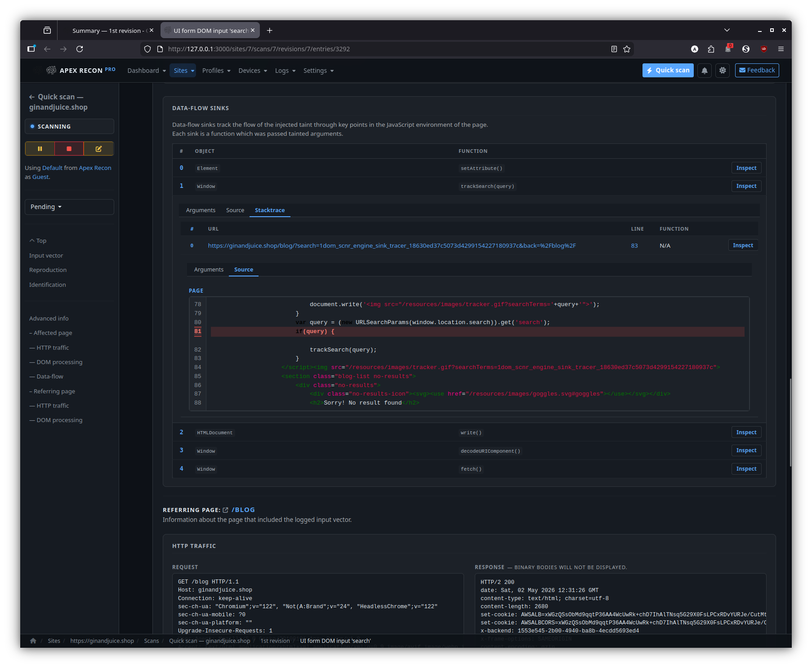Image resolution: width=812 pixels, height=668 pixels.
Task: Open the Devices dropdown
Action: coord(253,71)
